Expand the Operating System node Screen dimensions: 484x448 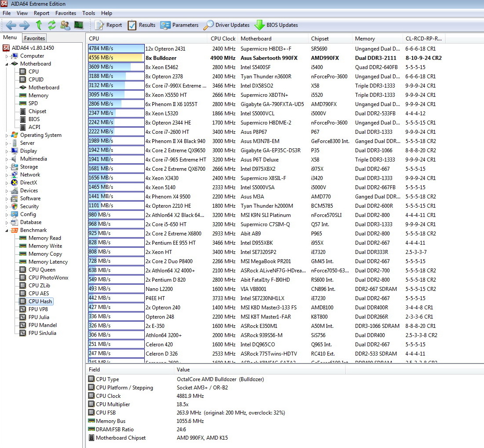[7, 135]
